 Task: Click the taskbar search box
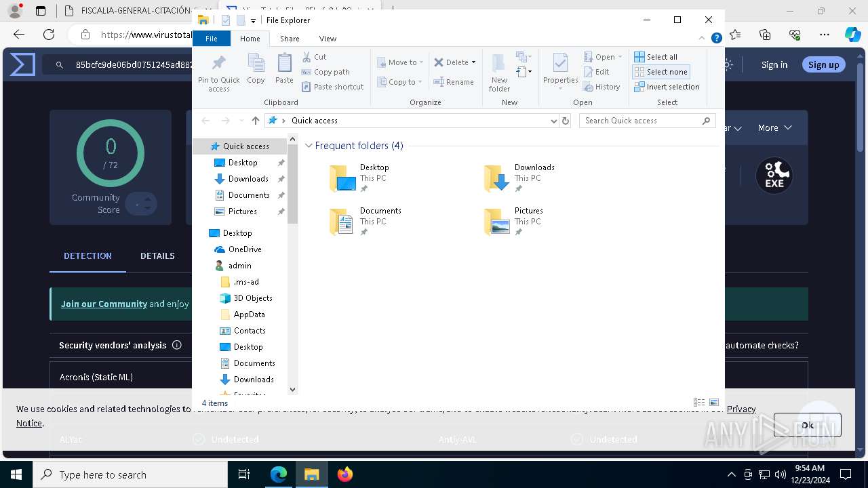pos(130,474)
